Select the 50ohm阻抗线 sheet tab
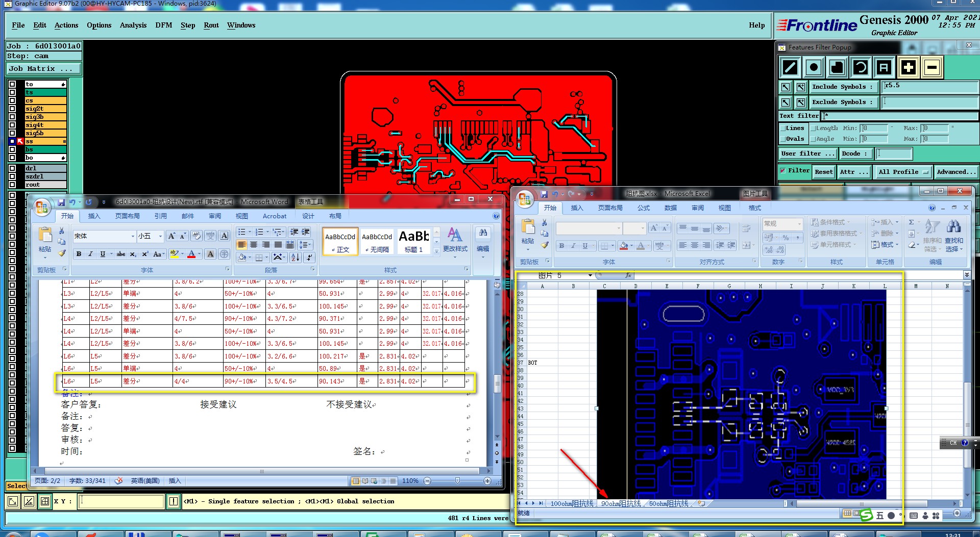 click(x=669, y=504)
